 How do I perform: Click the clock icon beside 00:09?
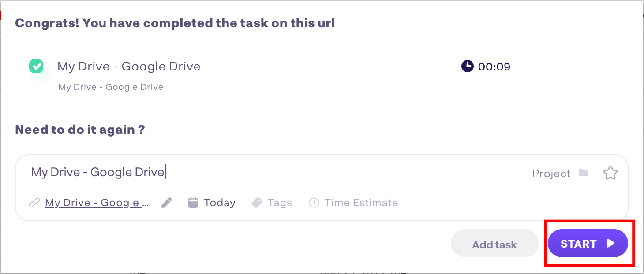[x=467, y=67]
